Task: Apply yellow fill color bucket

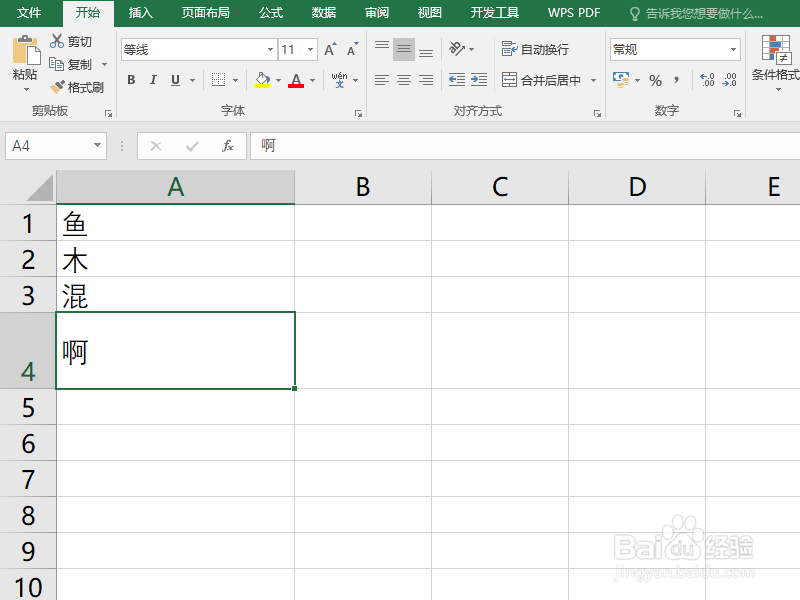Action: pos(262,80)
